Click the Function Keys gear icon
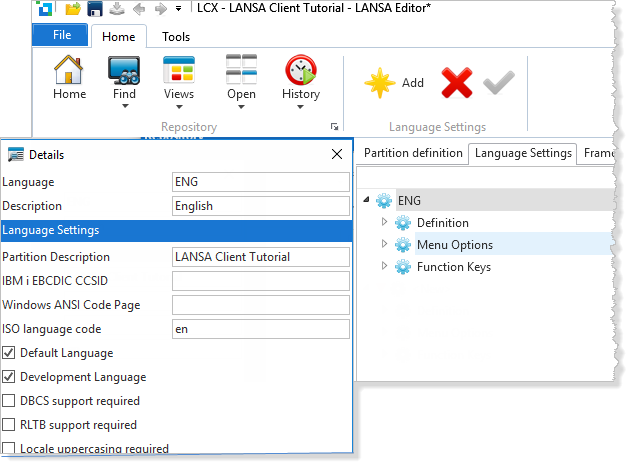Image resolution: width=631 pixels, height=475 pixels. tap(403, 267)
